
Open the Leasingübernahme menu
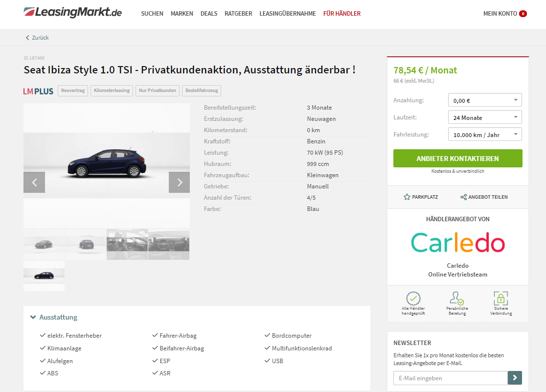click(x=288, y=14)
